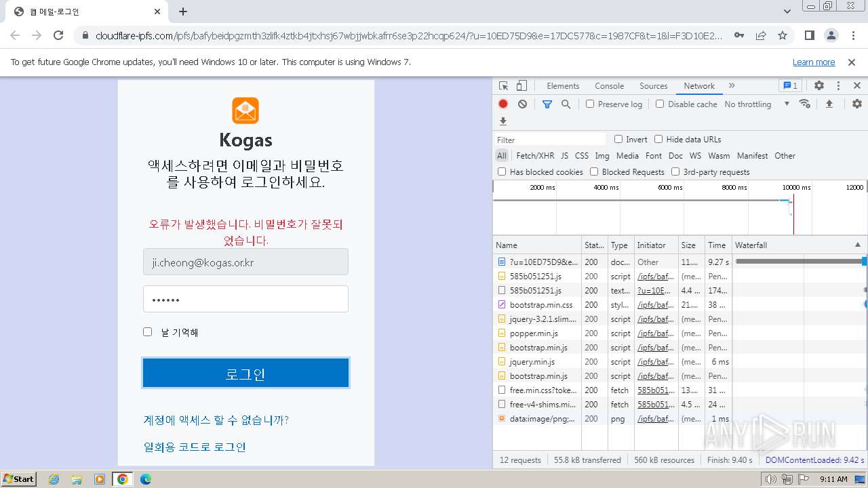Viewport: 868px width, 488px height.
Task: Toggle Chrome side panel
Action: pos(809,35)
